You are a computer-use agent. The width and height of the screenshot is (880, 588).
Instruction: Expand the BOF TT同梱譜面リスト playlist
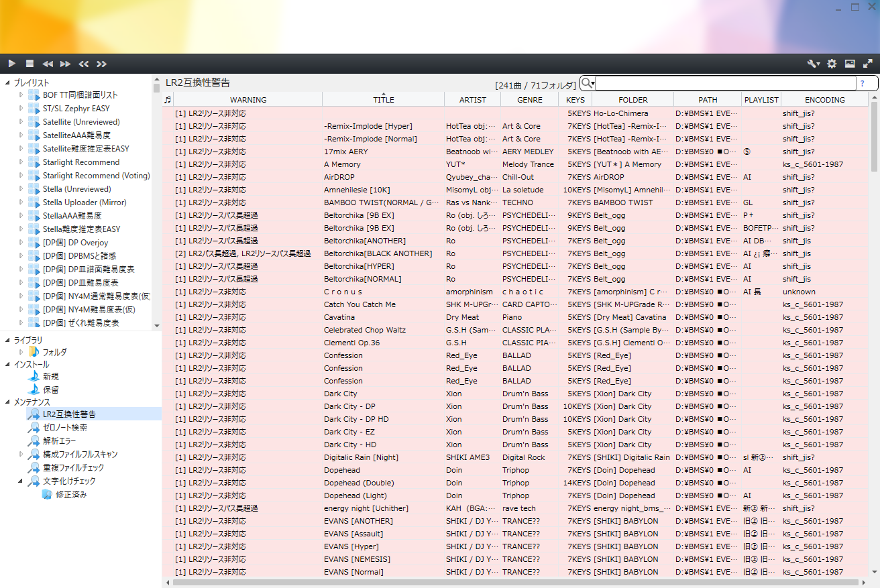pyautogui.click(x=21, y=95)
